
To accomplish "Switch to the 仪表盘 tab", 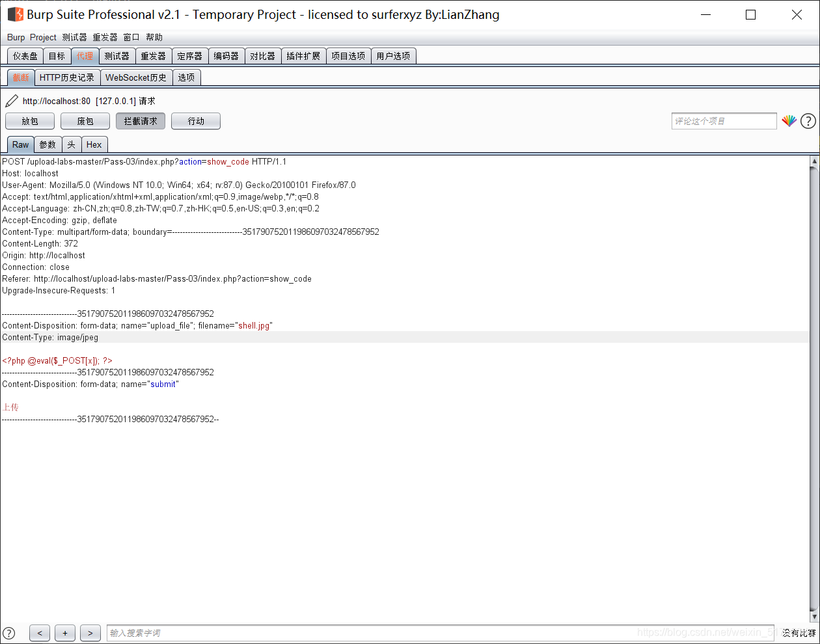I will (25, 56).
